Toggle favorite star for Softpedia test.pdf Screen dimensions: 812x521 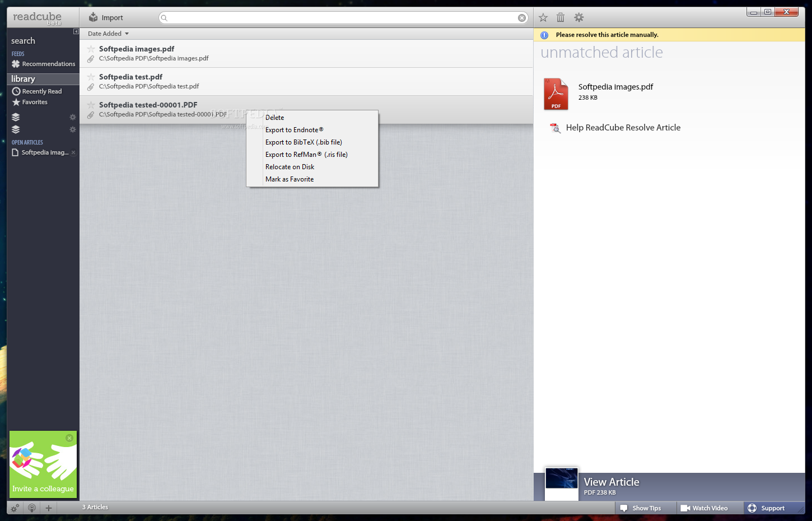click(x=91, y=77)
